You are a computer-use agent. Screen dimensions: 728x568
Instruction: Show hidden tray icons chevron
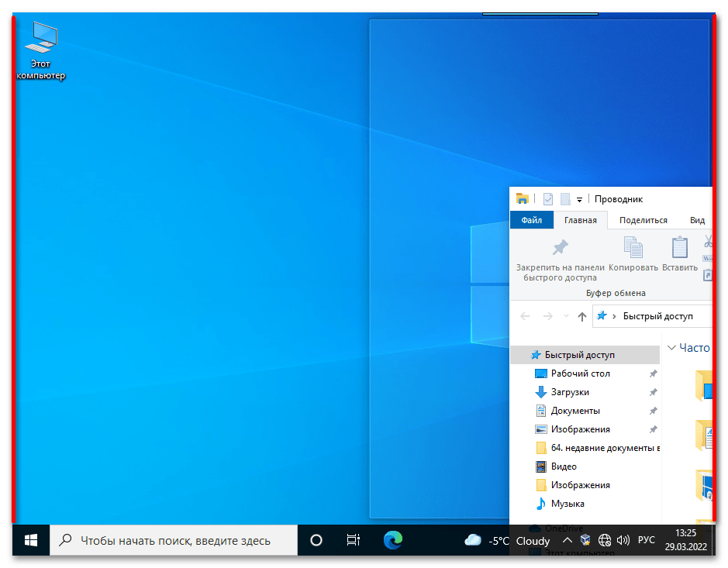point(567,540)
